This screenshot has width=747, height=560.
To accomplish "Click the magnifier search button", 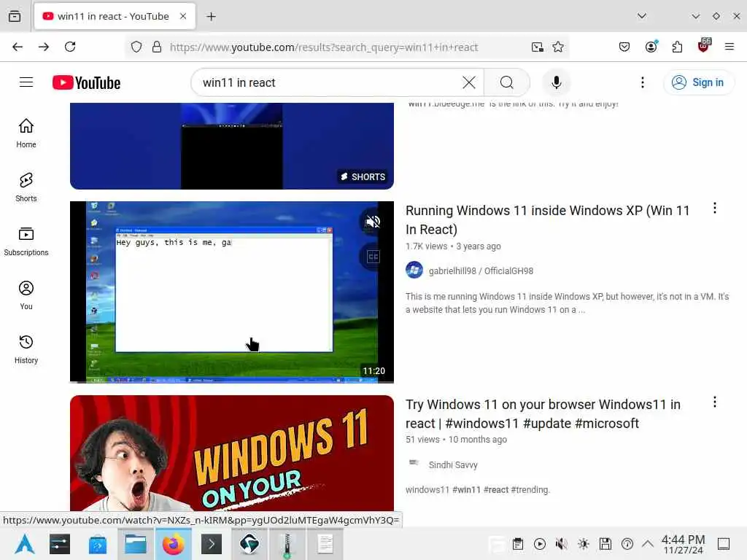I will (x=507, y=82).
